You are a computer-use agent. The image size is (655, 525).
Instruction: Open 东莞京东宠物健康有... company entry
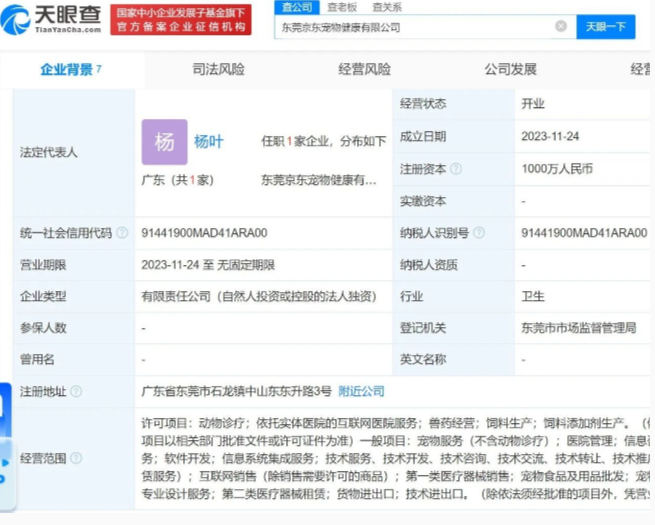pos(319,180)
